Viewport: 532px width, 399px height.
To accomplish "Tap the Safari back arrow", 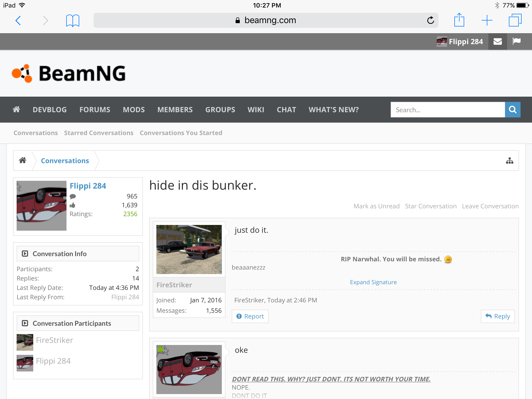I will pyautogui.click(x=18, y=20).
